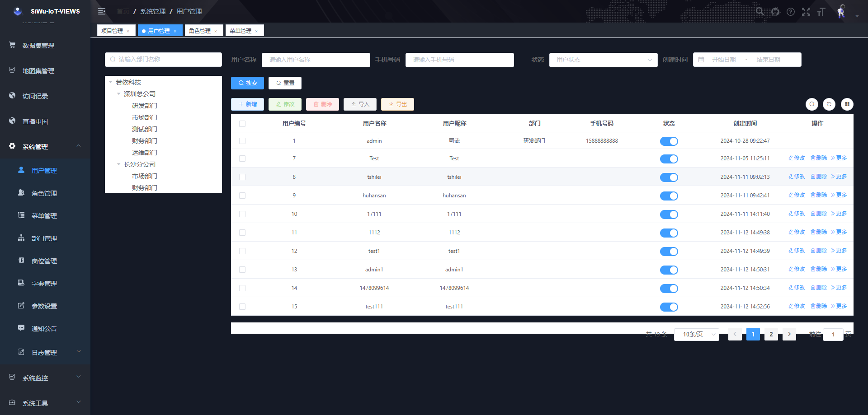
Task: Go to page 2 of the user list
Action: click(x=771, y=334)
